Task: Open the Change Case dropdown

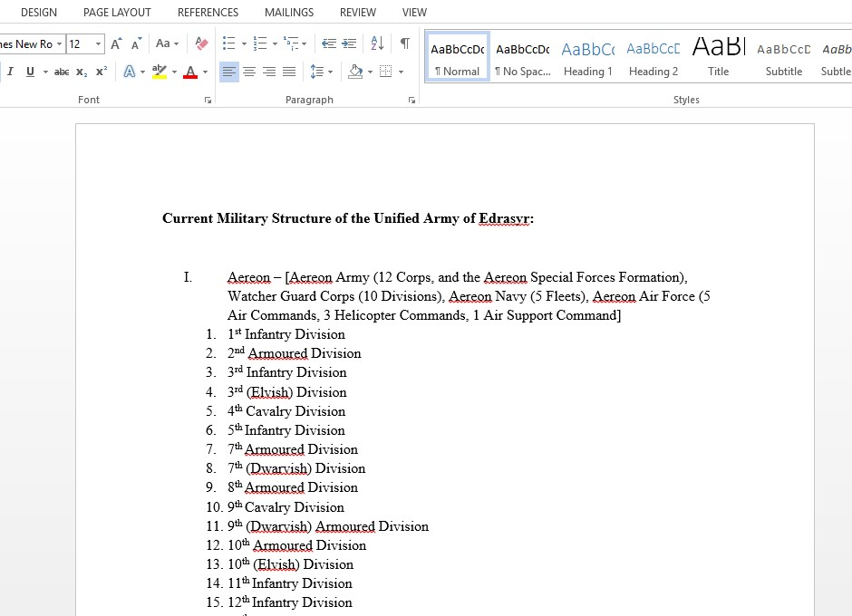Action: (167, 43)
